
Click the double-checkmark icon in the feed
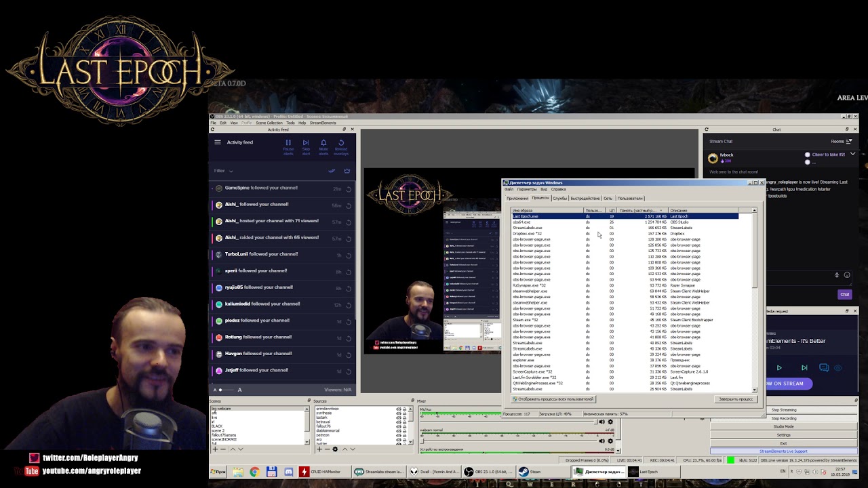[x=332, y=171]
